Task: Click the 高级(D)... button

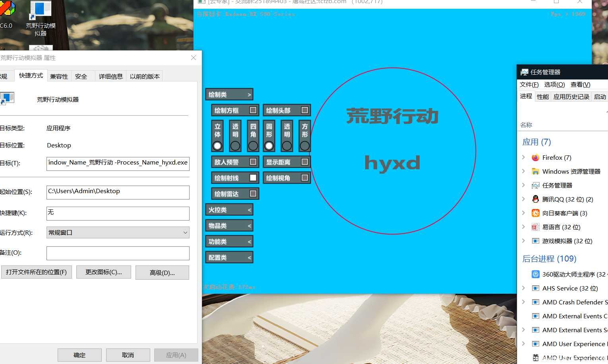Action: coord(162,273)
